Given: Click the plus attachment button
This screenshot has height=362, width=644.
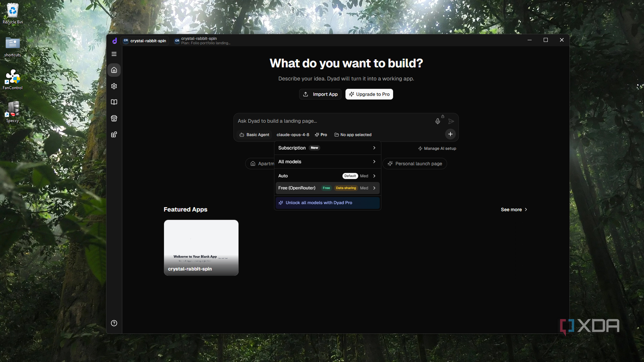Looking at the screenshot, I should 450,134.
